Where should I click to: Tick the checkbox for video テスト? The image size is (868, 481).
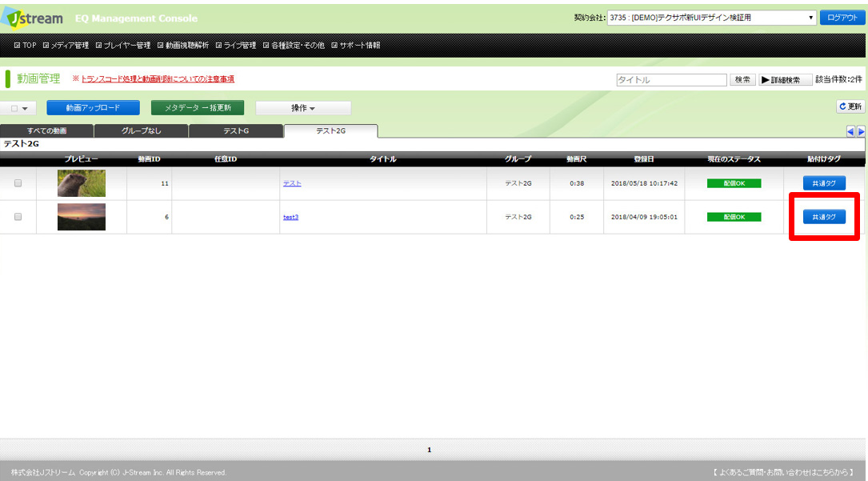click(18, 183)
